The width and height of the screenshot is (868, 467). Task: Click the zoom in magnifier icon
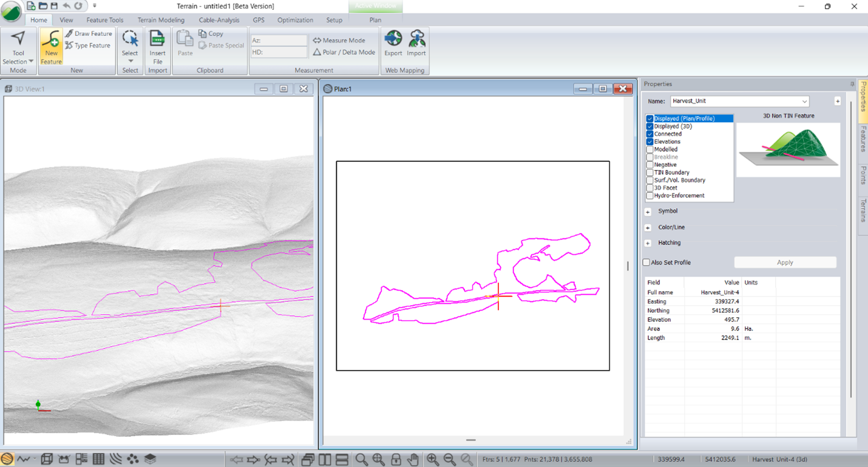433,460
